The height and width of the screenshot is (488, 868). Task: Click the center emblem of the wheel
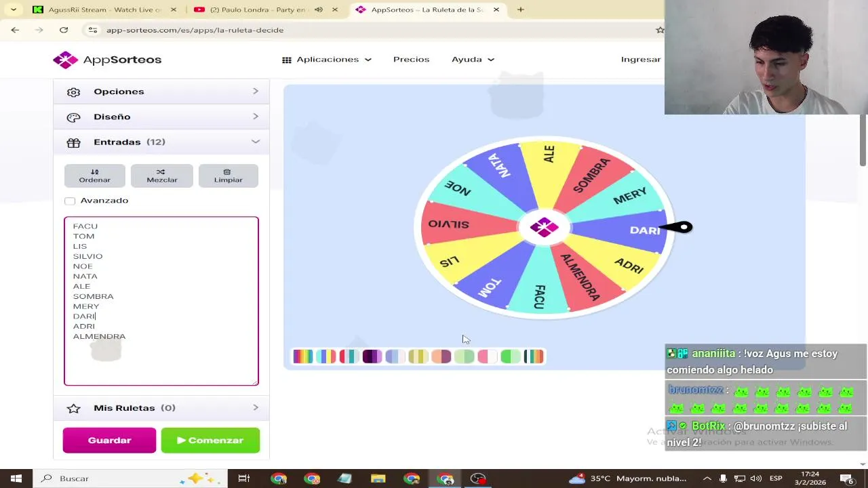pyautogui.click(x=544, y=228)
